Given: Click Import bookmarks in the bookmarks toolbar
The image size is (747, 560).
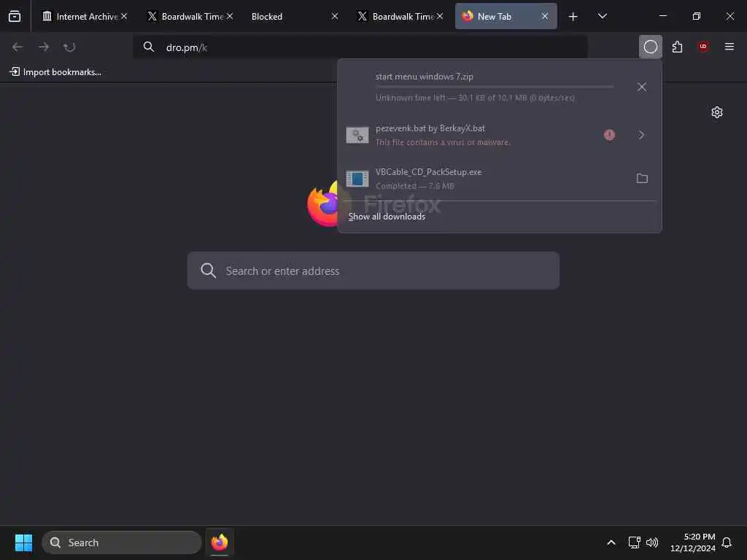Looking at the screenshot, I should (x=55, y=72).
